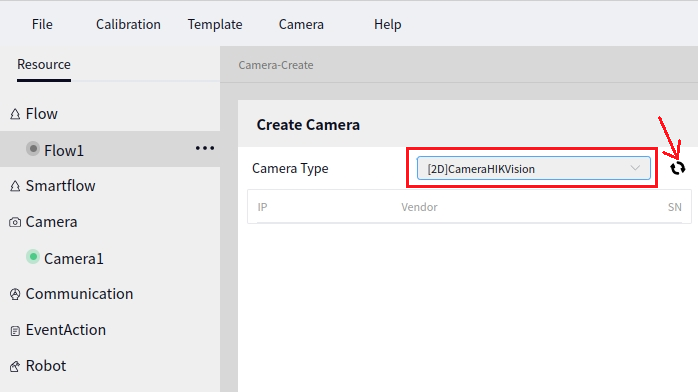
Task: Switch to the Resource tab
Action: tap(44, 65)
